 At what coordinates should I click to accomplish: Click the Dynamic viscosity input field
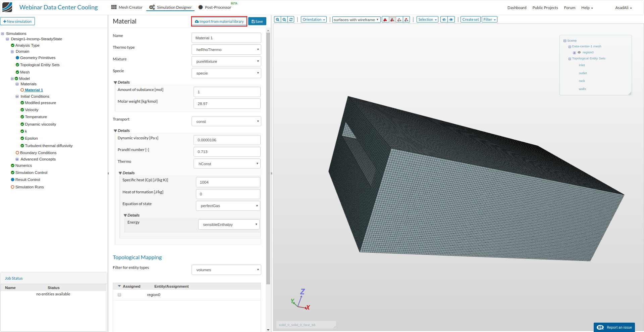point(227,140)
